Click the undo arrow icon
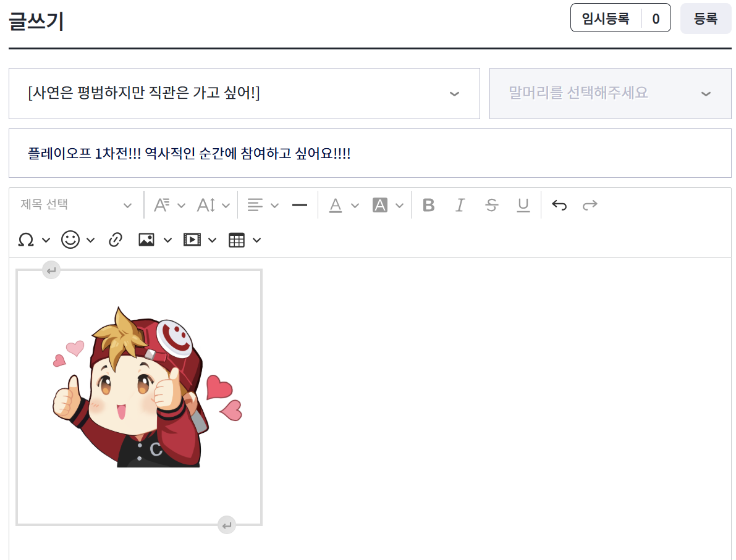 (559, 205)
